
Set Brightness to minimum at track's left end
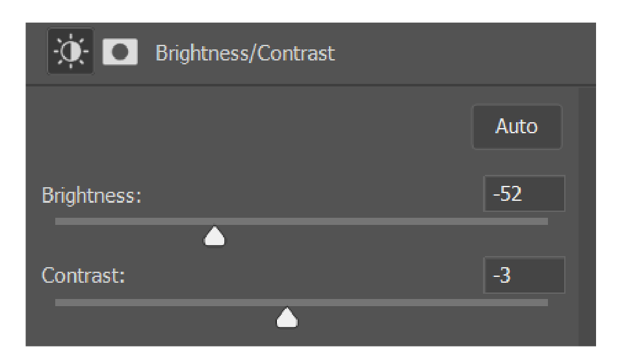tap(57, 221)
